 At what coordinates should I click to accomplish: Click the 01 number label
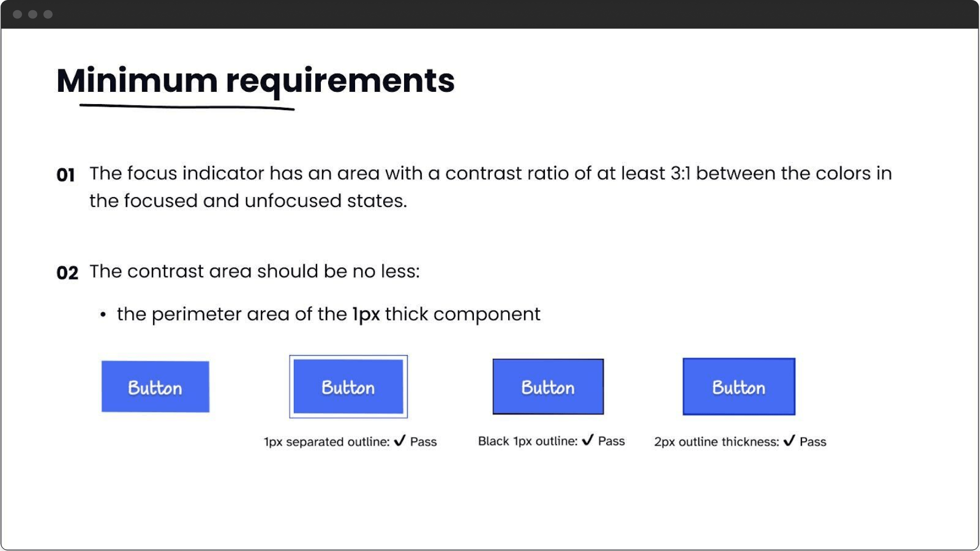pos(66,175)
